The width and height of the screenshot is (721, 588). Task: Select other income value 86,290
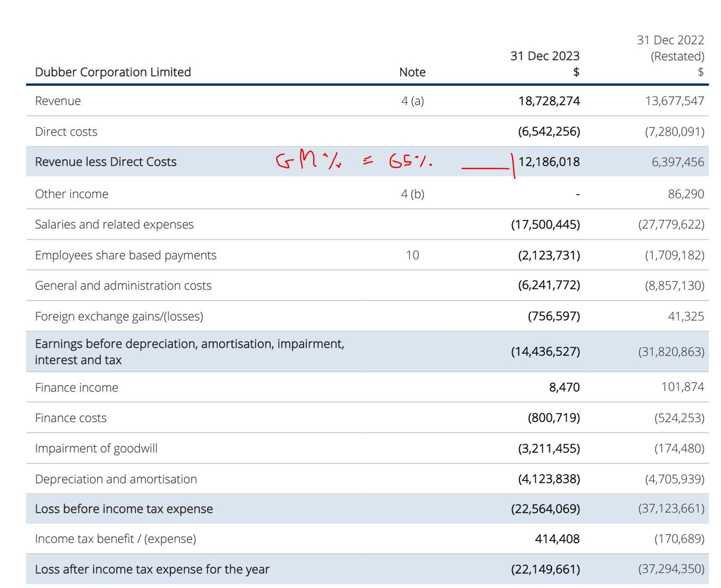click(685, 194)
